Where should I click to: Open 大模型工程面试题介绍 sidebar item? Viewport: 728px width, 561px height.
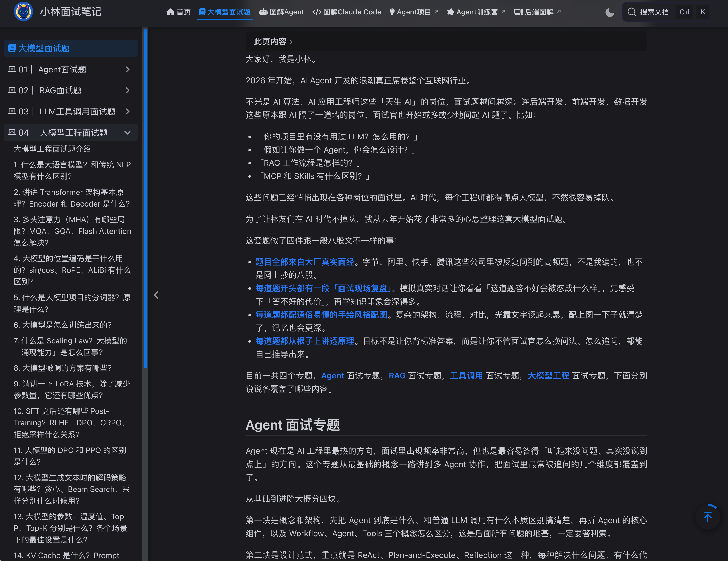52,149
